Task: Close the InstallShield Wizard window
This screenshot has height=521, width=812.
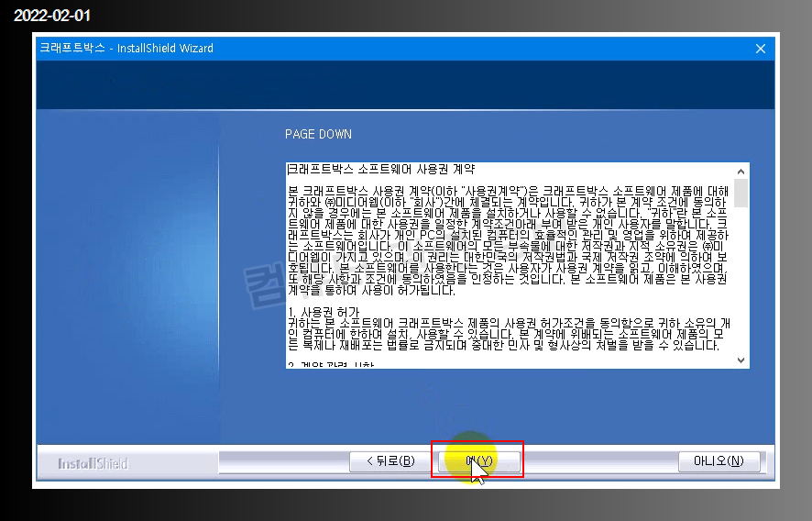Action: point(760,49)
